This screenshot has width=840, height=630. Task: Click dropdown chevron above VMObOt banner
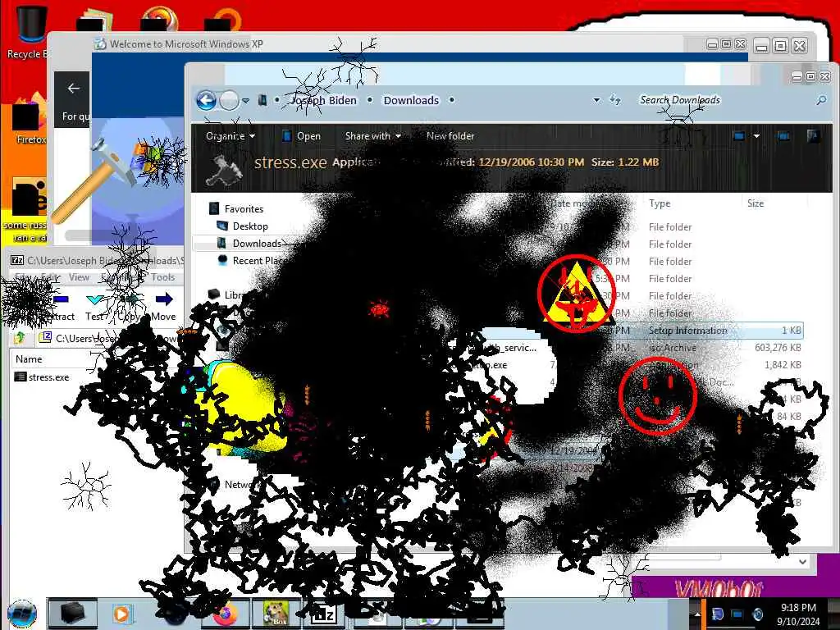802,561
